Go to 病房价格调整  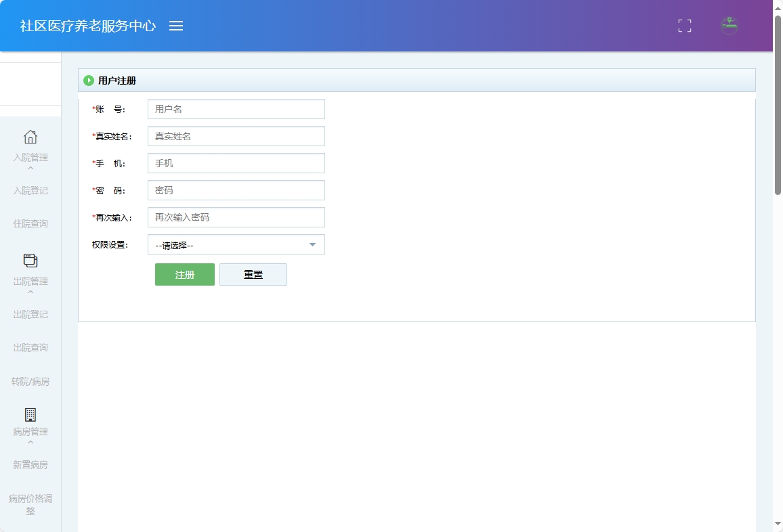30,504
